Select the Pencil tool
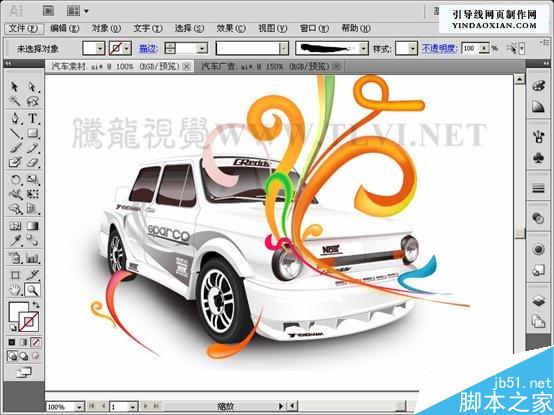The height and width of the screenshot is (415, 554). [32, 148]
